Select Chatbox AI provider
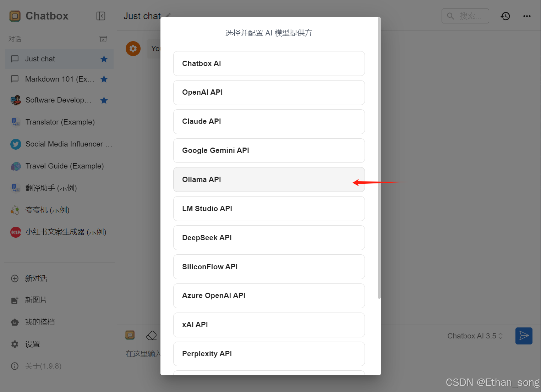Image resolution: width=541 pixels, height=392 pixels. pos(269,64)
